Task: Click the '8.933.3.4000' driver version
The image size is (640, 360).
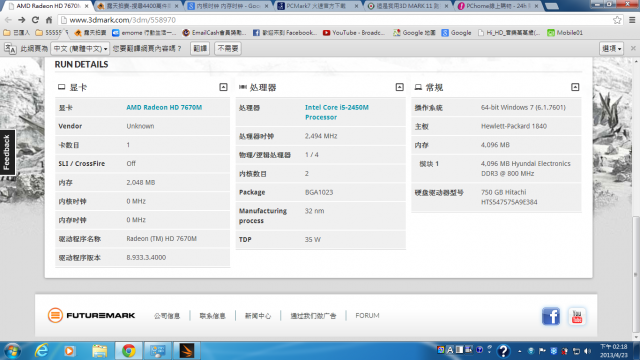Action: [146, 258]
